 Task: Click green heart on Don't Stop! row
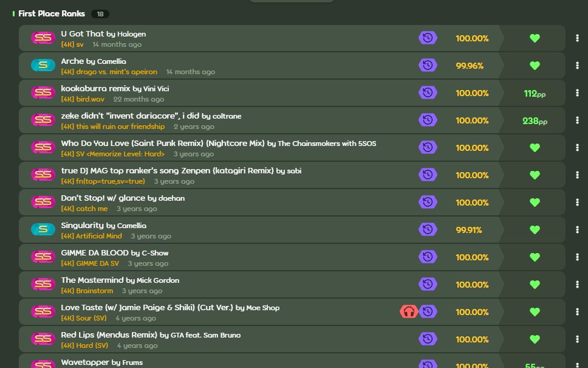535,203
